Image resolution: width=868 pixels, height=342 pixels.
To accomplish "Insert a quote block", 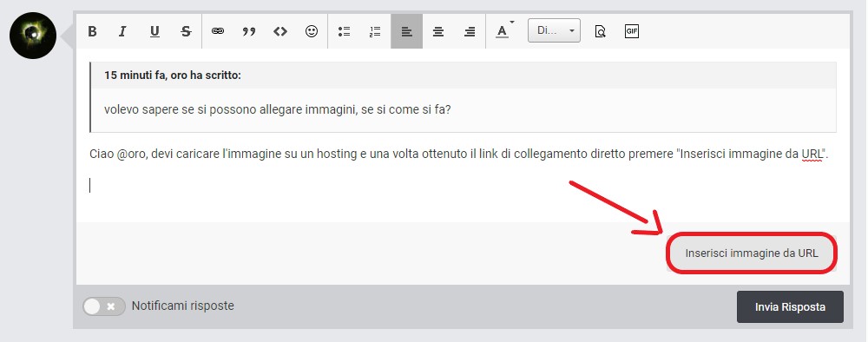I will tap(249, 31).
